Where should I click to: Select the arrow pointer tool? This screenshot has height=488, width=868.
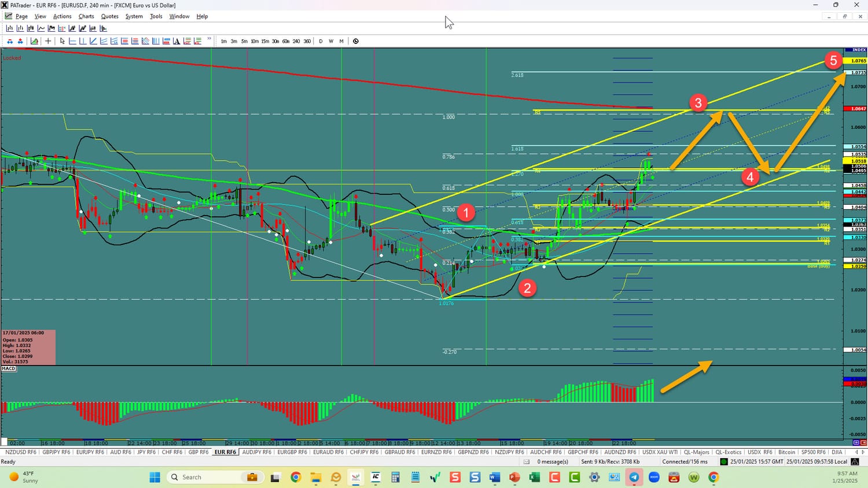point(62,41)
